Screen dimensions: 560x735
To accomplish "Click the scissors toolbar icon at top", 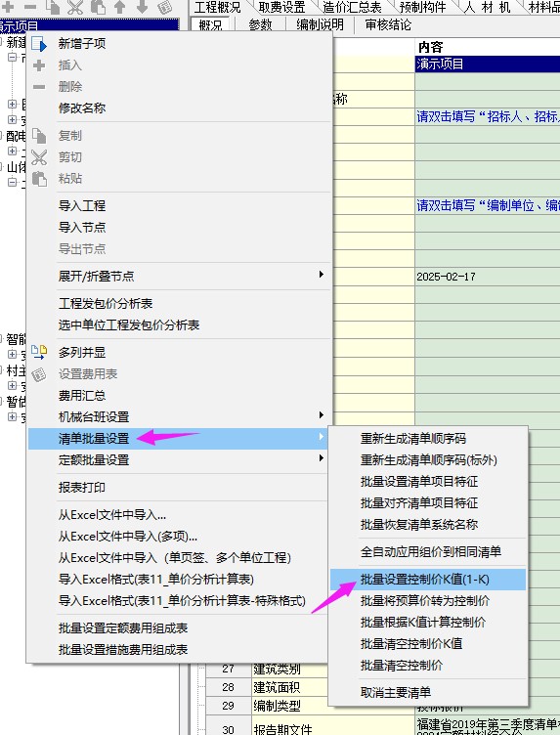I will (x=75, y=6).
